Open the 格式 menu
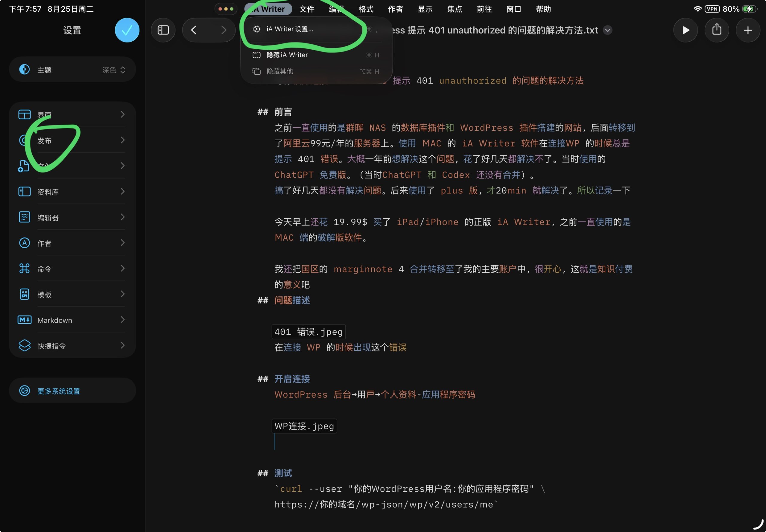This screenshot has width=766, height=532. pos(366,9)
